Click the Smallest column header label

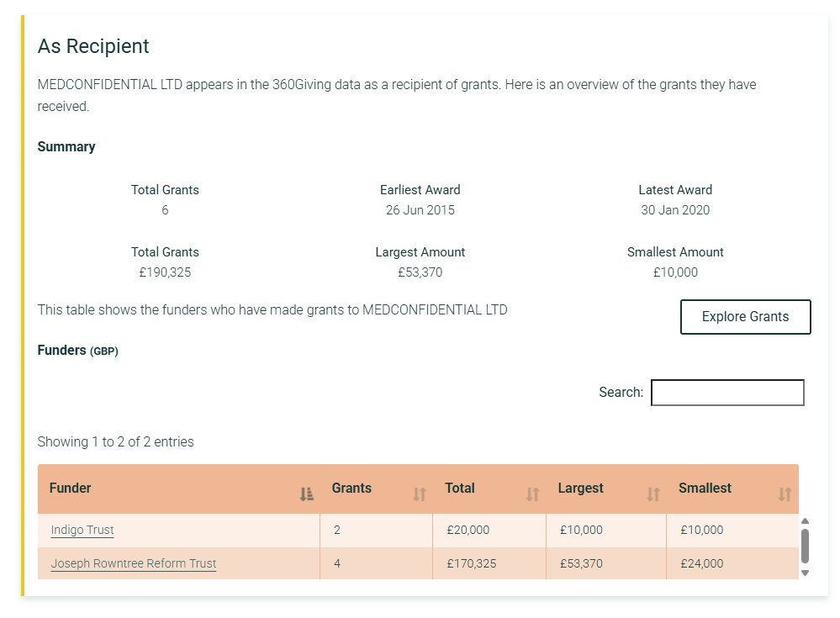(x=705, y=488)
